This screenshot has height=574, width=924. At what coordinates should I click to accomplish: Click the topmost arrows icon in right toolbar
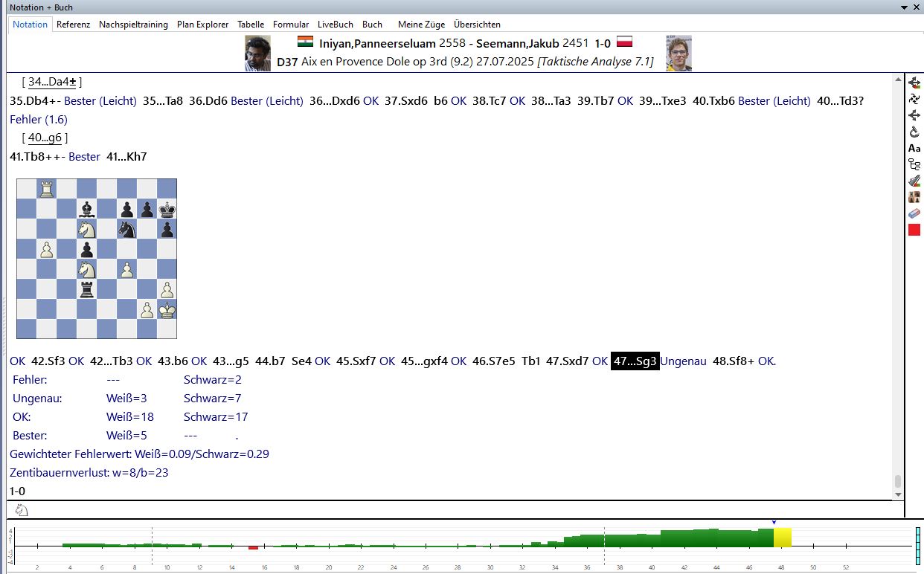[x=914, y=82]
